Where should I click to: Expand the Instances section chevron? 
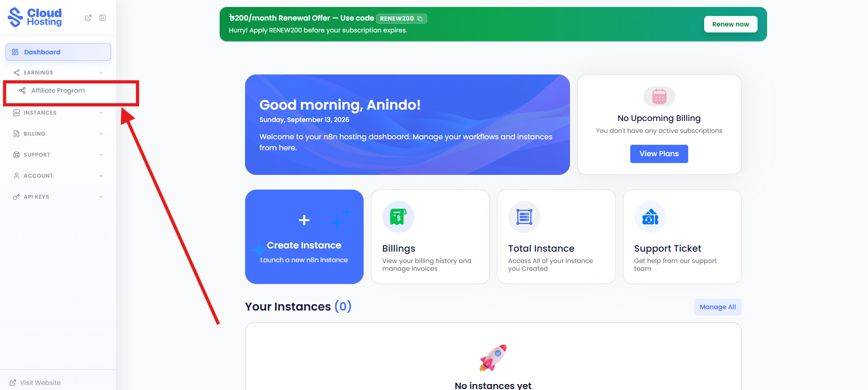[x=101, y=113]
